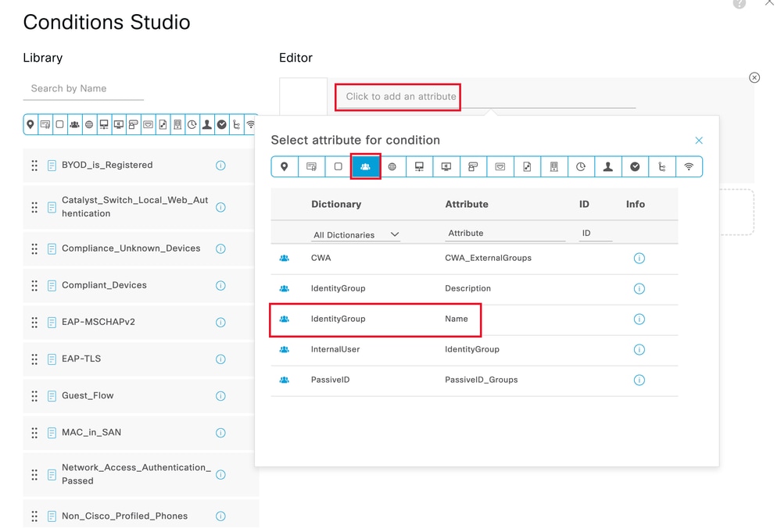Select the Ethernet port filter in attribute popup

tap(500, 166)
